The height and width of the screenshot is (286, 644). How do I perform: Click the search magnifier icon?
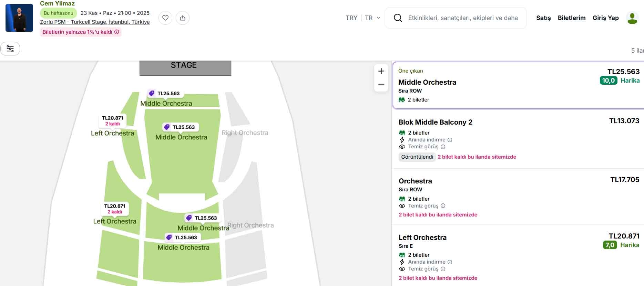point(398,18)
